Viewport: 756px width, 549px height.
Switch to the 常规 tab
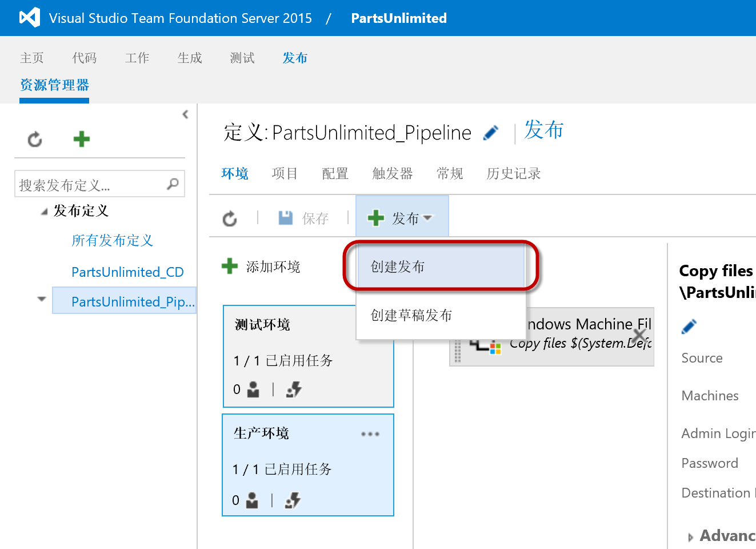[450, 173]
